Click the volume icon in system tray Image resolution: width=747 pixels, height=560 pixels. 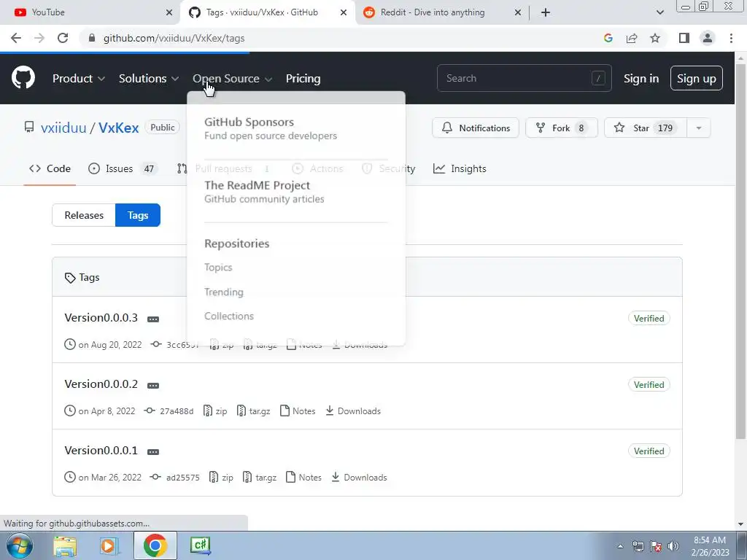coord(673,546)
